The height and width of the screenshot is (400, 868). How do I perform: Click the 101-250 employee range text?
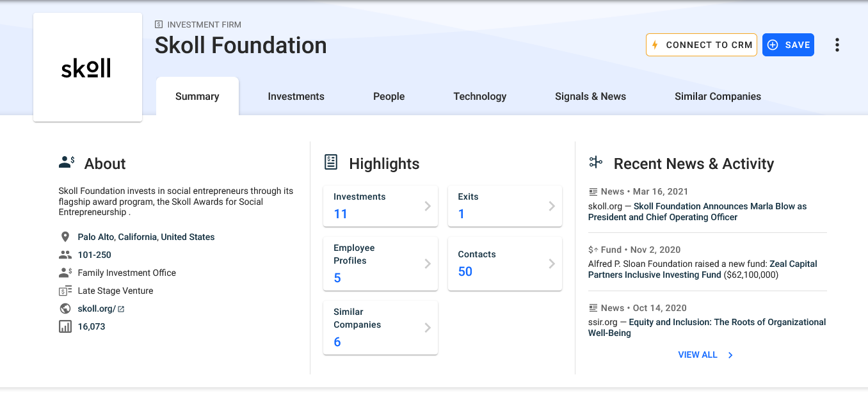pos(95,255)
